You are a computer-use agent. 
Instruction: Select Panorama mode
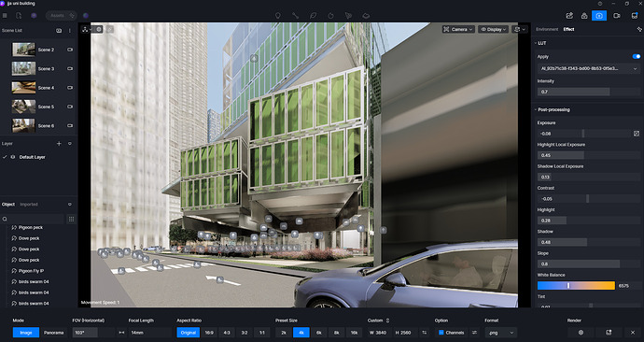point(54,333)
